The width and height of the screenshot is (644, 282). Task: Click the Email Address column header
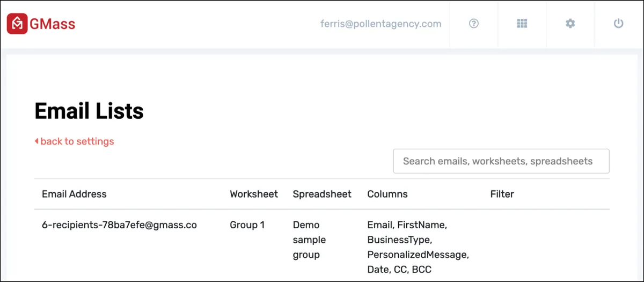coord(74,194)
